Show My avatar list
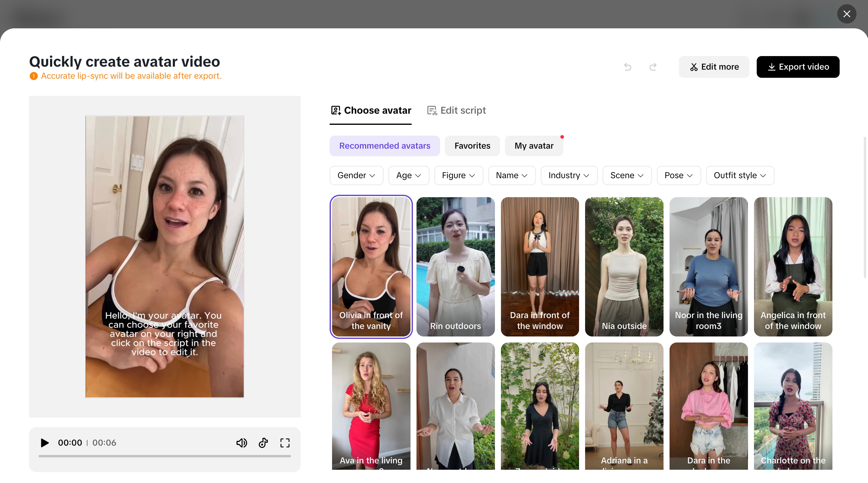The height and width of the screenshot is (483, 868). click(534, 146)
